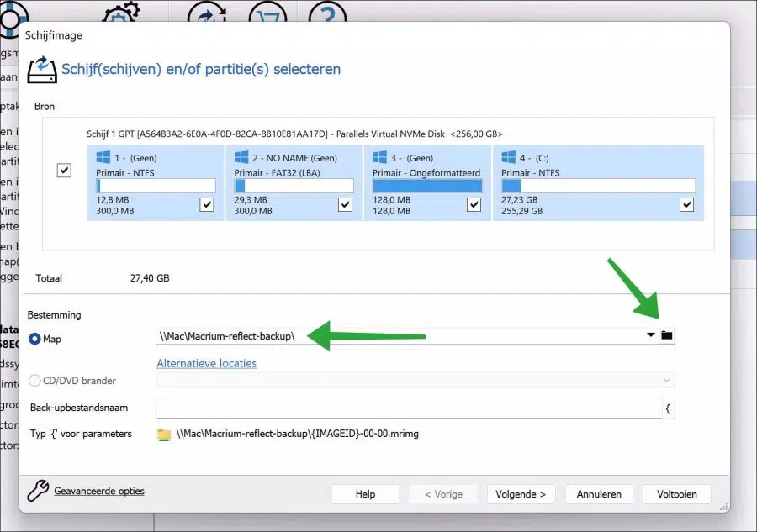757x532 pixels.
Task: Click partition 3 full usage bar 128,0 MB
Action: pyautogui.click(x=427, y=186)
